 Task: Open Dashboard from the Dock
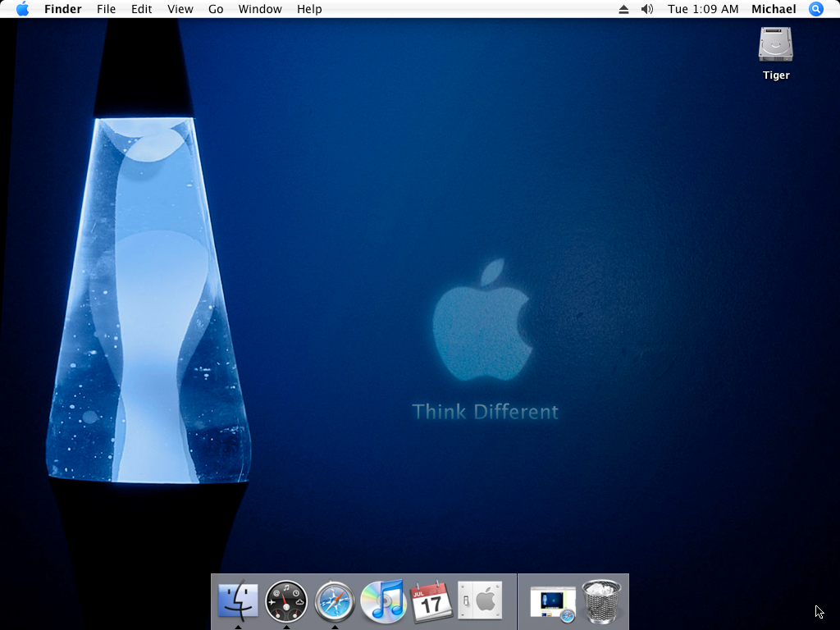pos(286,601)
